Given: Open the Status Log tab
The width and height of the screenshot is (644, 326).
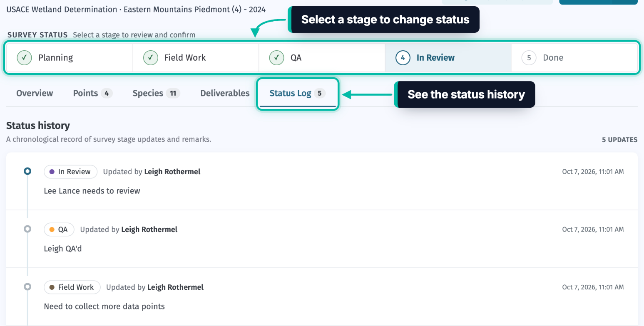Looking at the screenshot, I should coord(297,94).
